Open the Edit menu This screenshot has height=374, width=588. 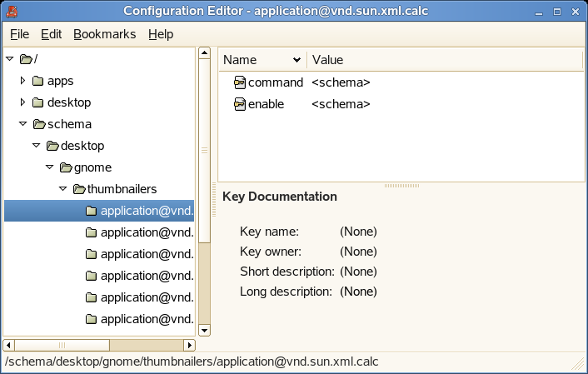[x=51, y=34]
